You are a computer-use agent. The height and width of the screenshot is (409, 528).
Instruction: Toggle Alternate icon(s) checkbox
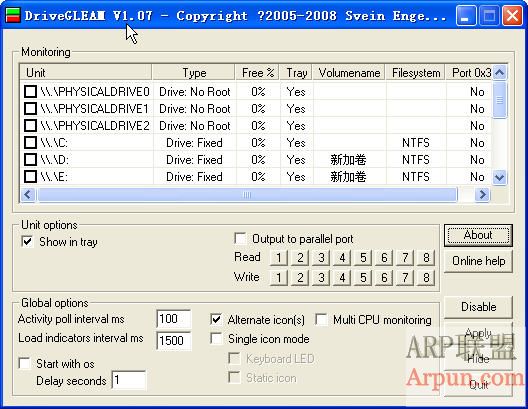216,319
